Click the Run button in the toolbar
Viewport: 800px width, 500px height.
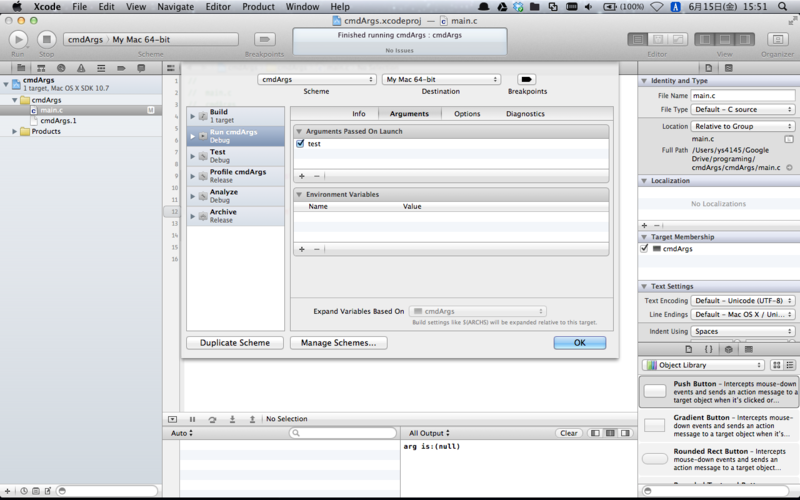[18, 39]
